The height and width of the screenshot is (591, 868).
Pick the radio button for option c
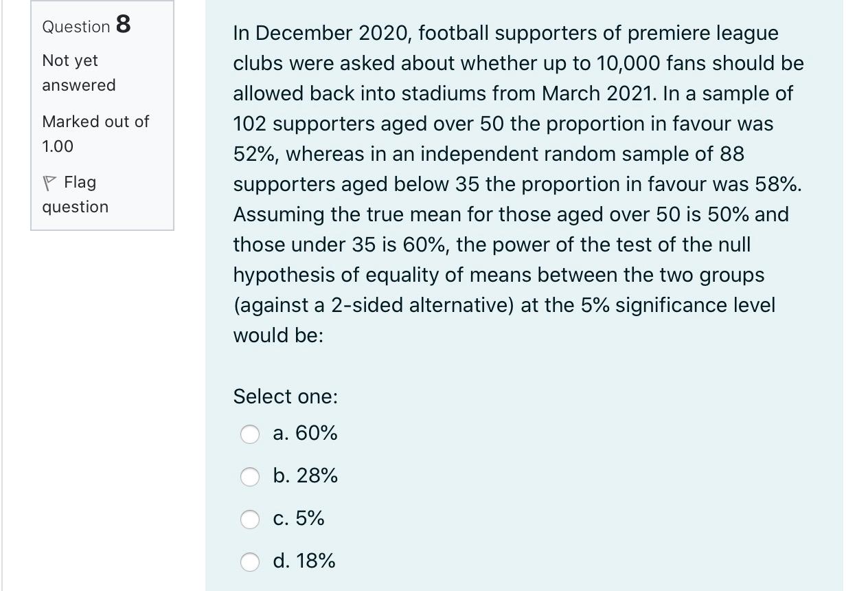coord(250,519)
